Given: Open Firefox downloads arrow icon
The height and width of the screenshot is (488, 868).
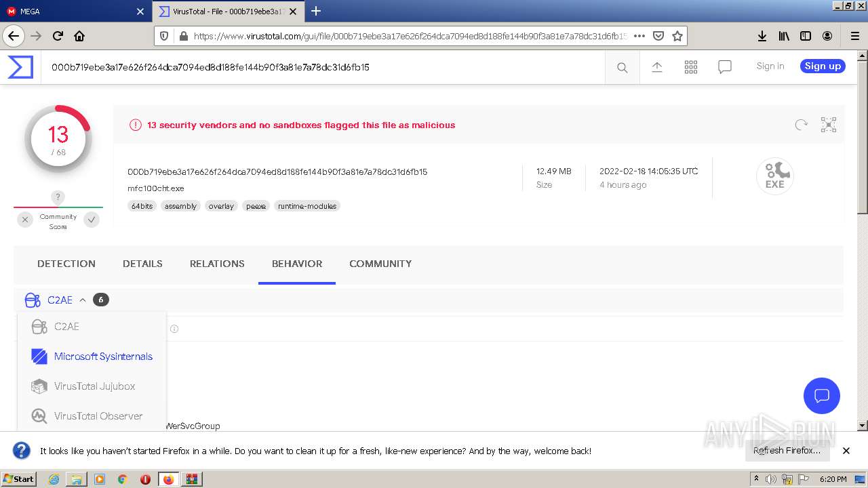Looking at the screenshot, I should tap(762, 36).
